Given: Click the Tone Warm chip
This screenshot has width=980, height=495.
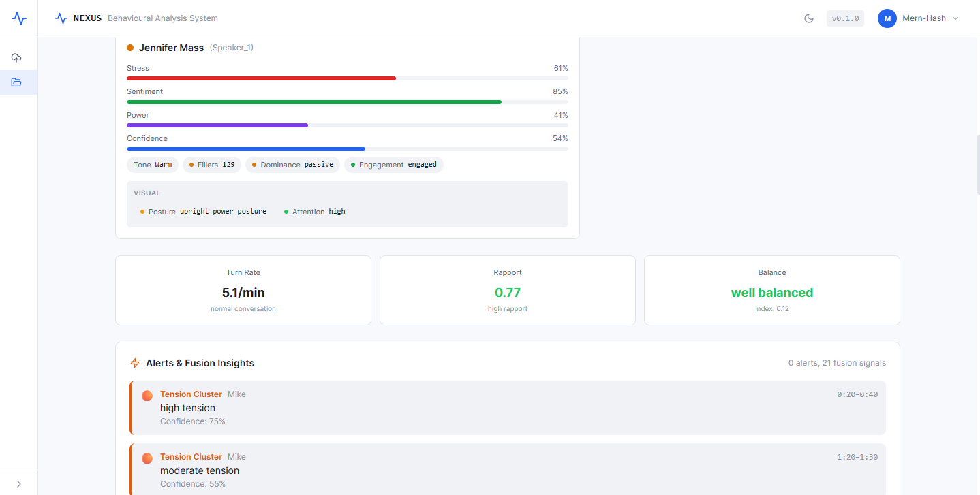Looking at the screenshot, I should click(153, 165).
